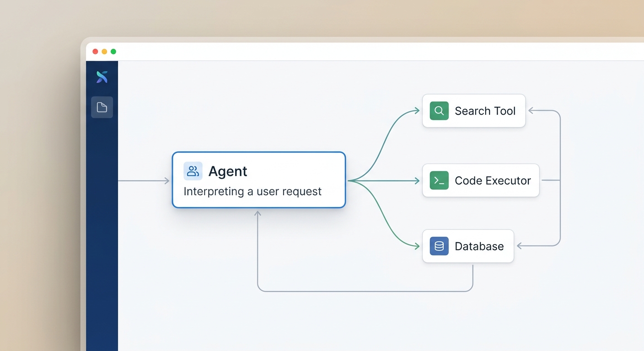Select the Code Executor node label
Image resolution: width=644 pixels, height=351 pixels.
tap(493, 181)
